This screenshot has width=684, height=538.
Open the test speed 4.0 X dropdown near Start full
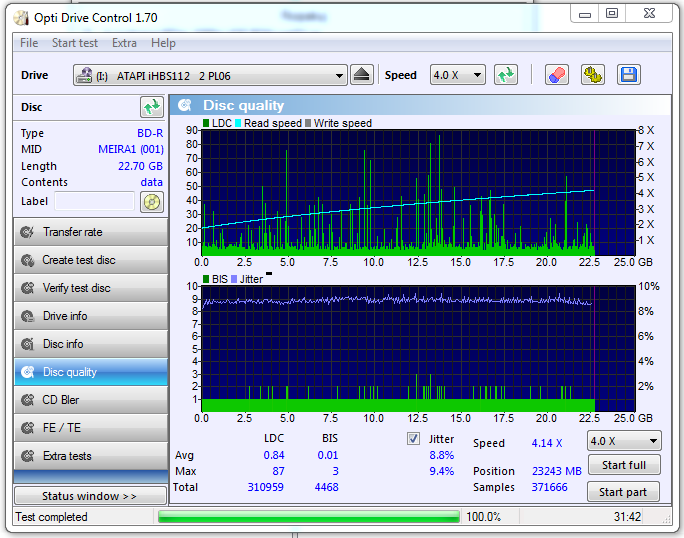(624, 441)
